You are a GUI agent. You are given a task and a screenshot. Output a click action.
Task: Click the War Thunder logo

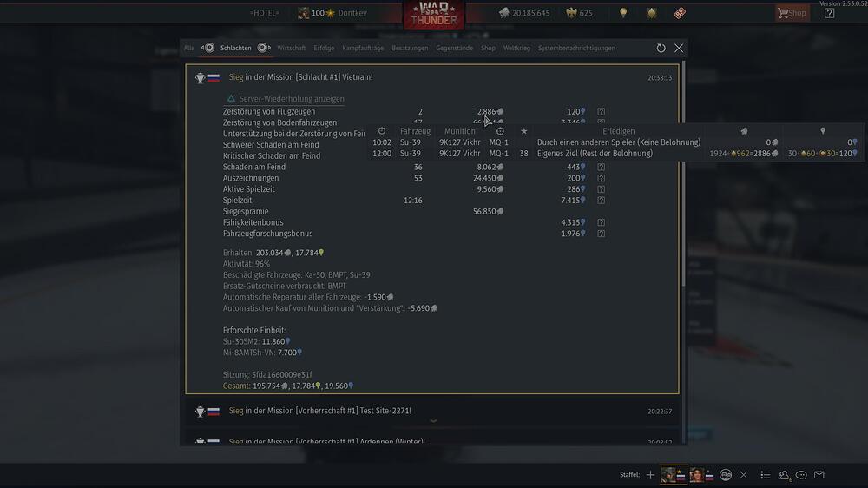click(434, 15)
